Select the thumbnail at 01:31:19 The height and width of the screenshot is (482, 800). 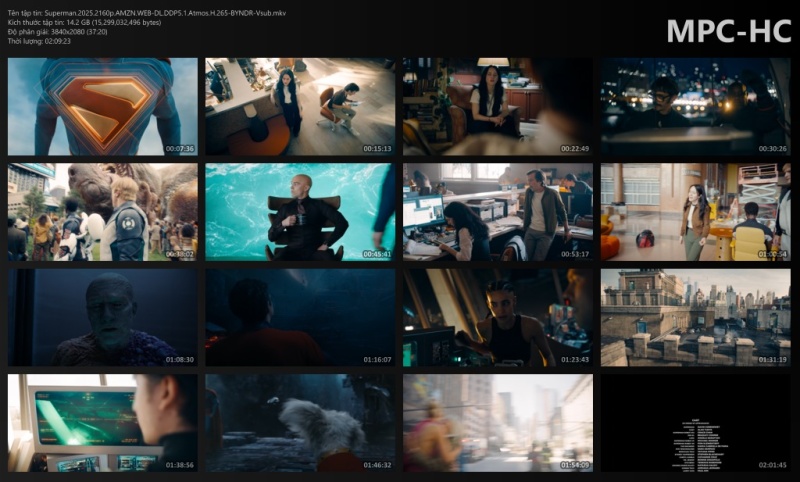[x=695, y=317]
